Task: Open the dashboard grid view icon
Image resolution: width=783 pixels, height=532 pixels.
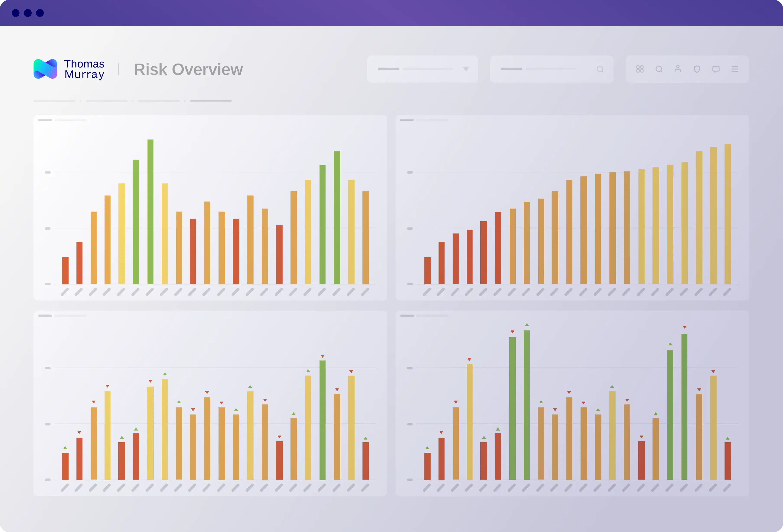Action: [x=640, y=69]
